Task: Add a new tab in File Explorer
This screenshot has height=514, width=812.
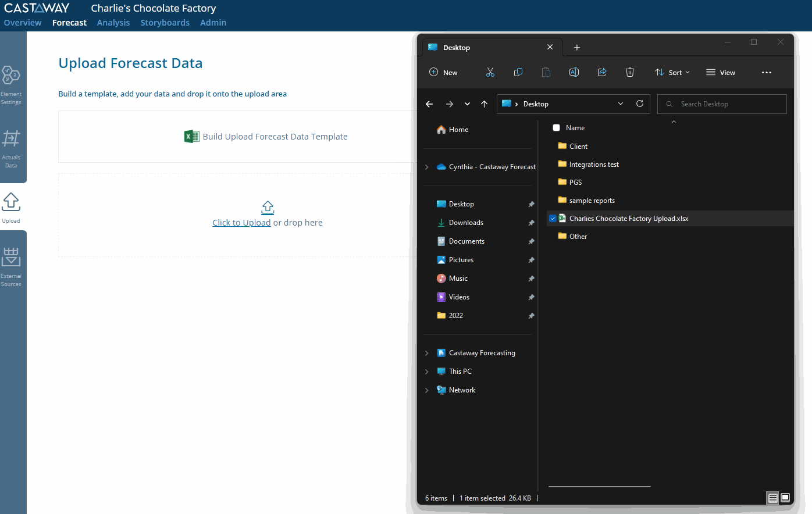Action: click(x=577, y=48)
